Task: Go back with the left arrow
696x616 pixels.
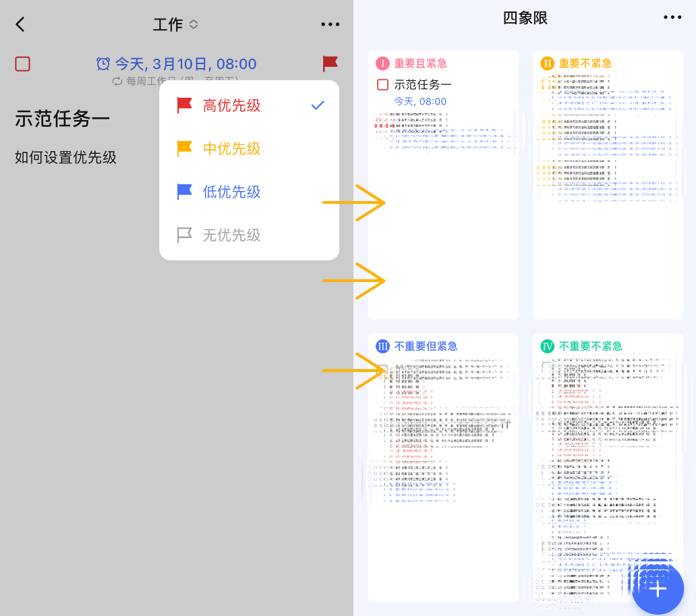Action: (20, 24)
